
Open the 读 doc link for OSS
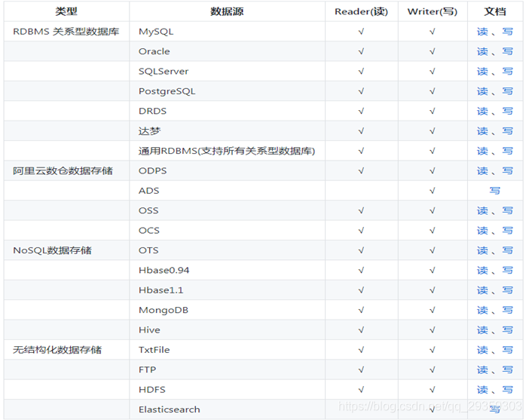click(x=482, y=211)
